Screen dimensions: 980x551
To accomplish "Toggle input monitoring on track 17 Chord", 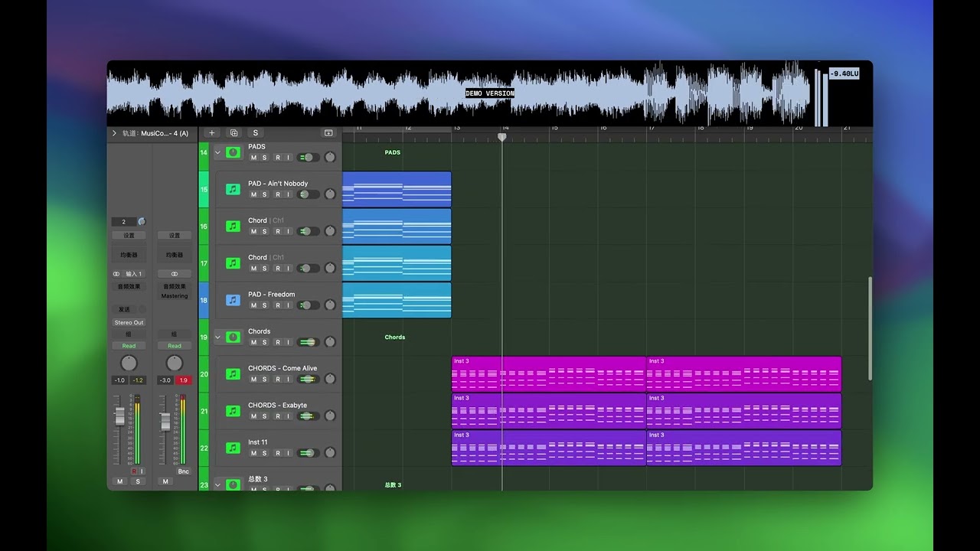I will 288,268.
